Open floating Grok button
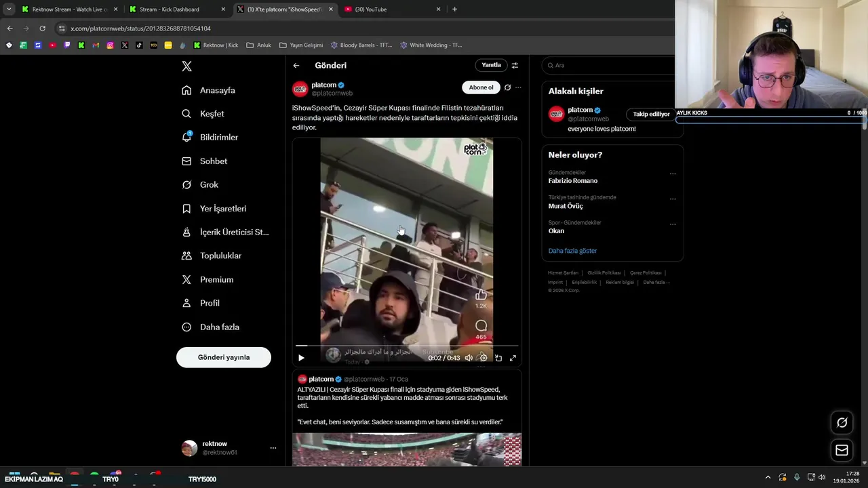Screen dimensions: 868x488 (842, 423)
